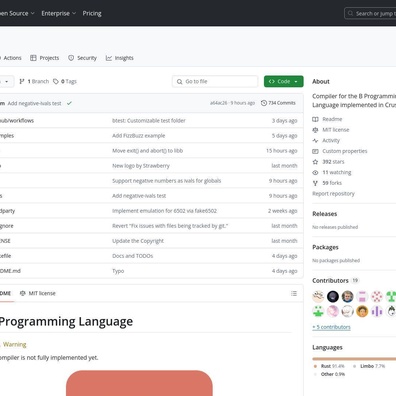Screen dimensions: 396x396
Task: Open 'Implement emulation for 6502 via fake6502' commit
Action: 164,211
